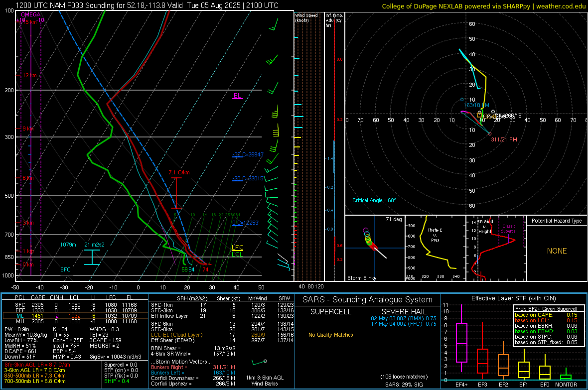Screen dimensions: 588x390
Task: Select the orange LCL-EL (Cloud Layer) row
Action: pyautogui.click(x=222, y=335)
